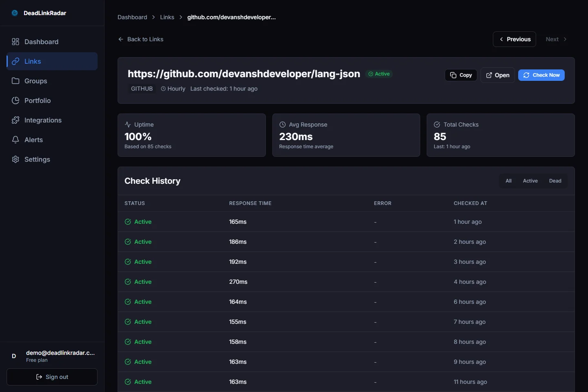The width and height of the screenshot is (588, 392).
Task: Click the DeadLinkRadar logo icon
Action: (15, 13)
